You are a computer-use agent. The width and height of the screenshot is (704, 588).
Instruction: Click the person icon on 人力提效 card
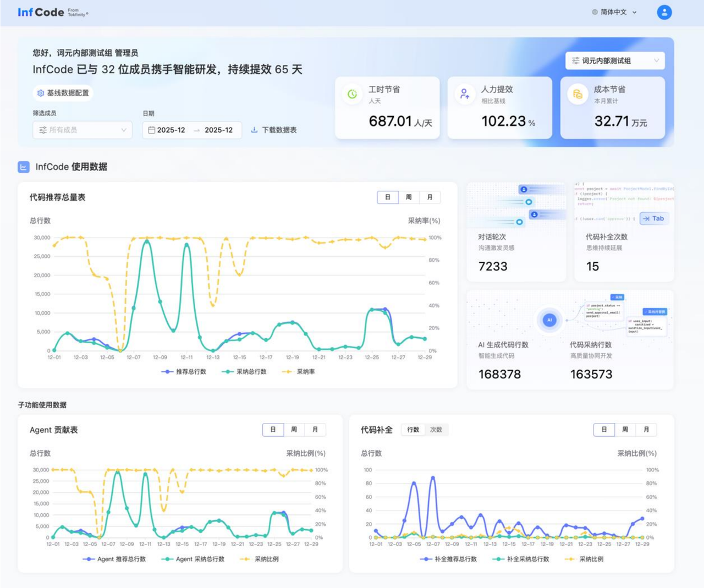[x=465, y=94]
